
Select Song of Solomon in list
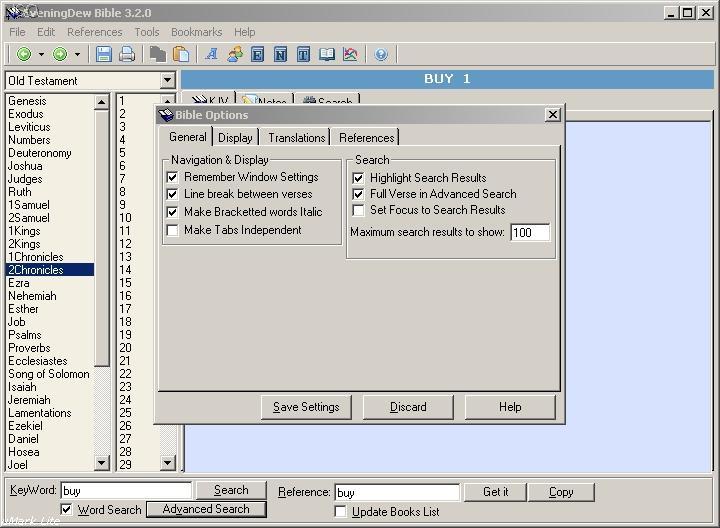(49, 374)
